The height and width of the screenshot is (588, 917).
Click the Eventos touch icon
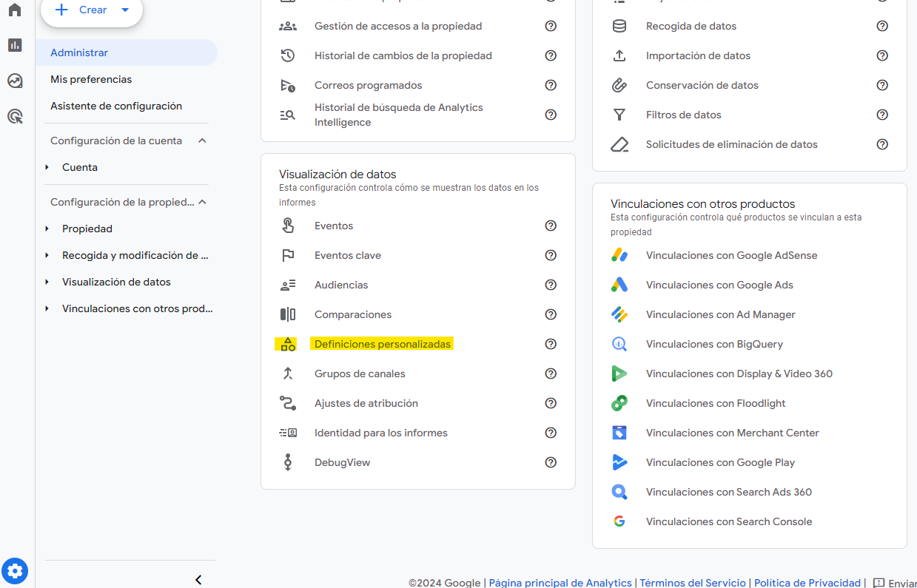pyautogui.click(x=288, y=226)
